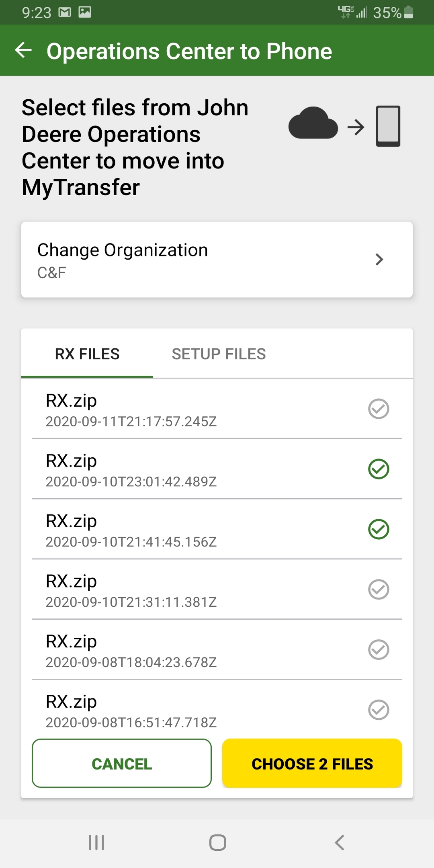Confirm with CHOOSE 2 FILES button
The width and height of the screenshot is (434, 868).
tap(312, 764)
